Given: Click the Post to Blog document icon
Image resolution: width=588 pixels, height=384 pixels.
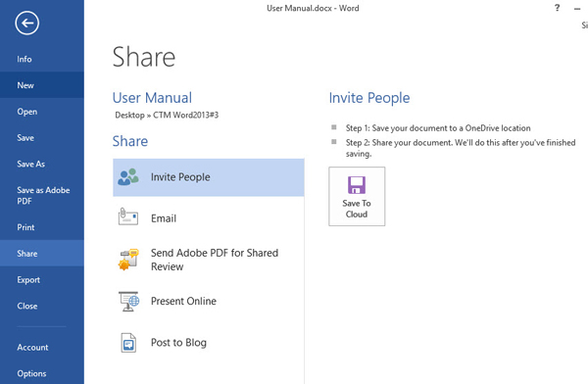Looking at the screenshot, I should [128, 343].
